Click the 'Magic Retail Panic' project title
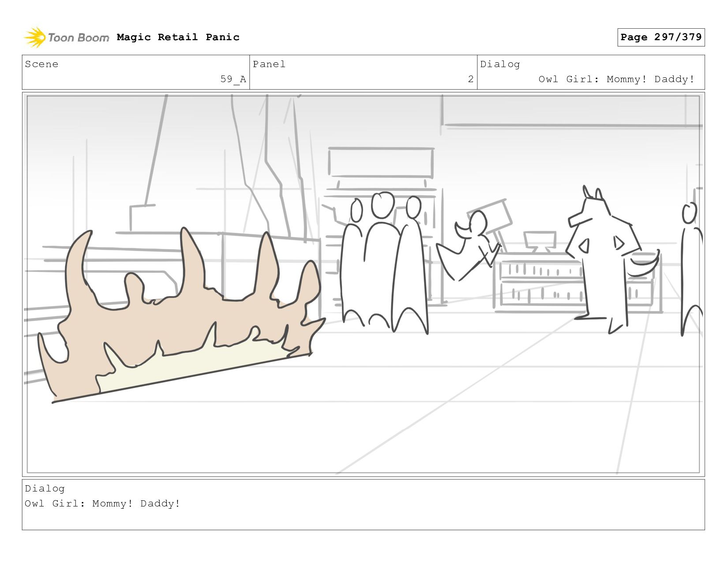 point(178,37)
